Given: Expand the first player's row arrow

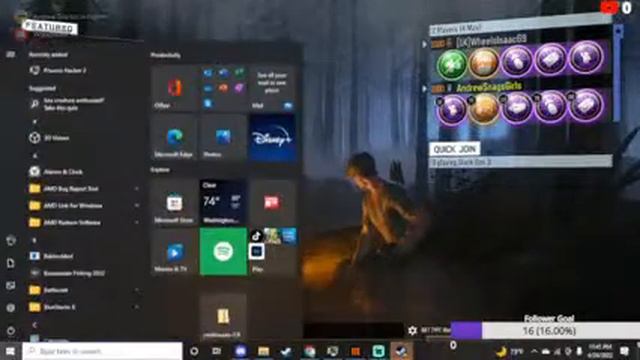Looking at the screenshot, I should pyautogui.click(x=424, y=43).
